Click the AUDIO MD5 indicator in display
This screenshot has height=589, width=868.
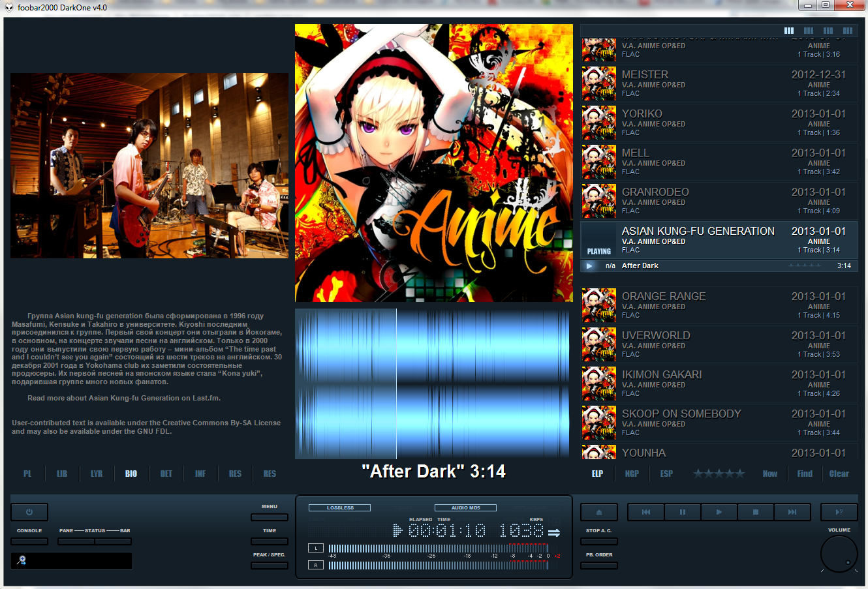(465, 507)
